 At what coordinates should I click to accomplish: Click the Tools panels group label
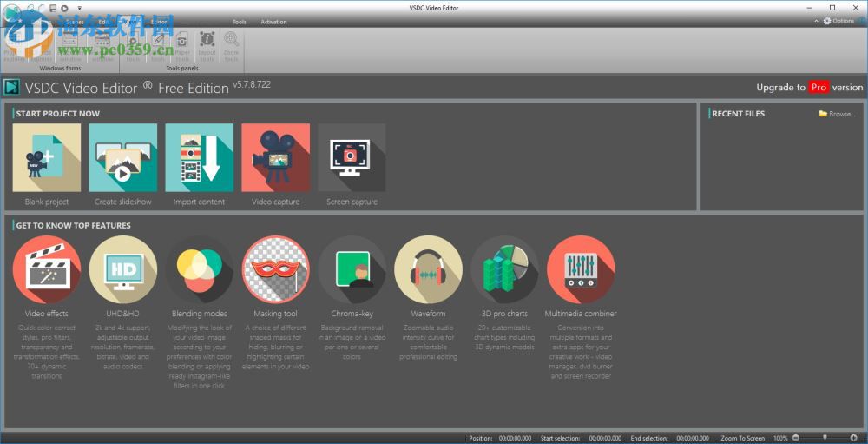[x=182, y=68]
